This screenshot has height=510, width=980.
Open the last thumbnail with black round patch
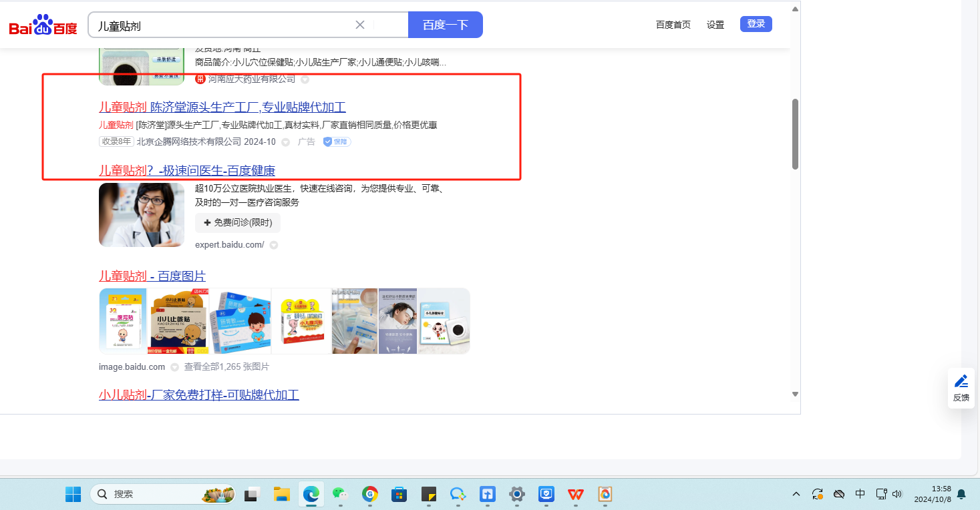(x=444, y=321)
